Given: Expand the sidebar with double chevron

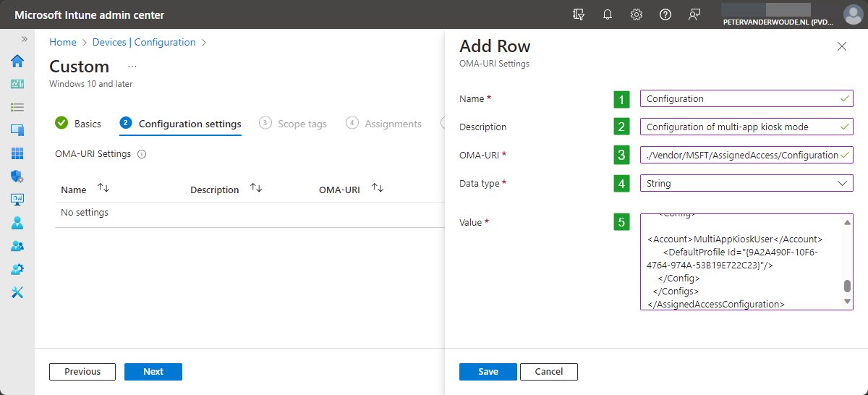Looking at the screenshot, I should 24,39.
